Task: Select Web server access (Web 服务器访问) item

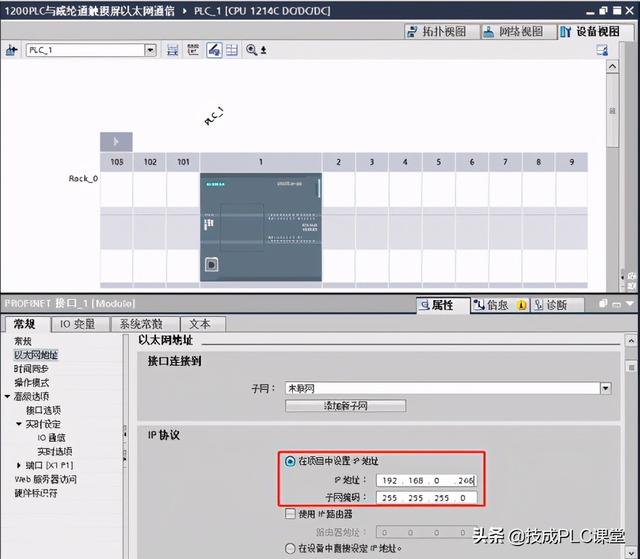Action: [x=46, y=479]
